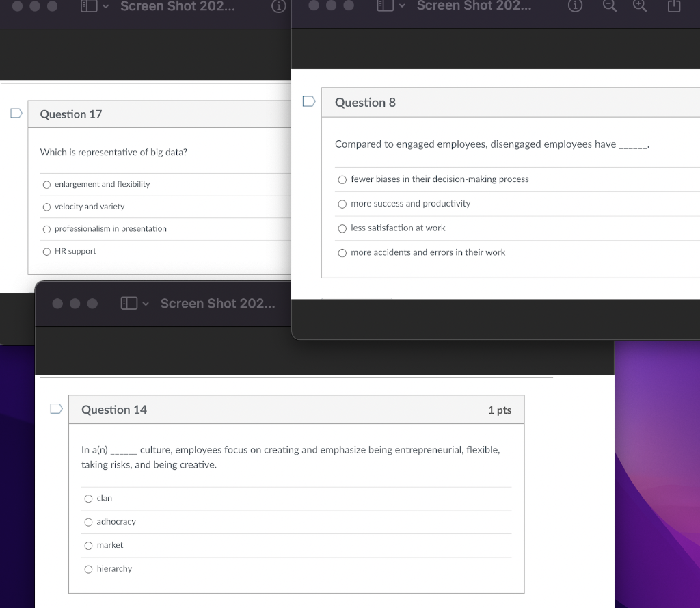Open sidebar view dropdown in Question 17 window
This screenshot has width=700, height=608.
click(105, 7)
